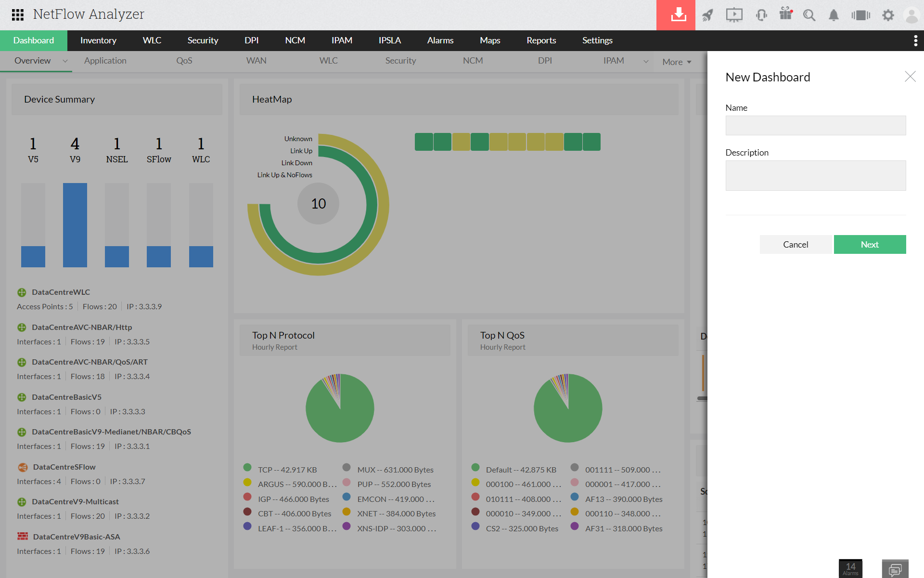Screen dimensions: 924x578
Task: Expand the Overview tab dropdown
Action: point(65,61)
